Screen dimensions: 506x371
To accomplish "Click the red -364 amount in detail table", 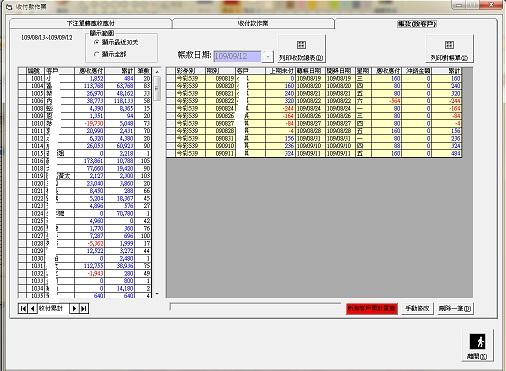I will pos(387,101).
